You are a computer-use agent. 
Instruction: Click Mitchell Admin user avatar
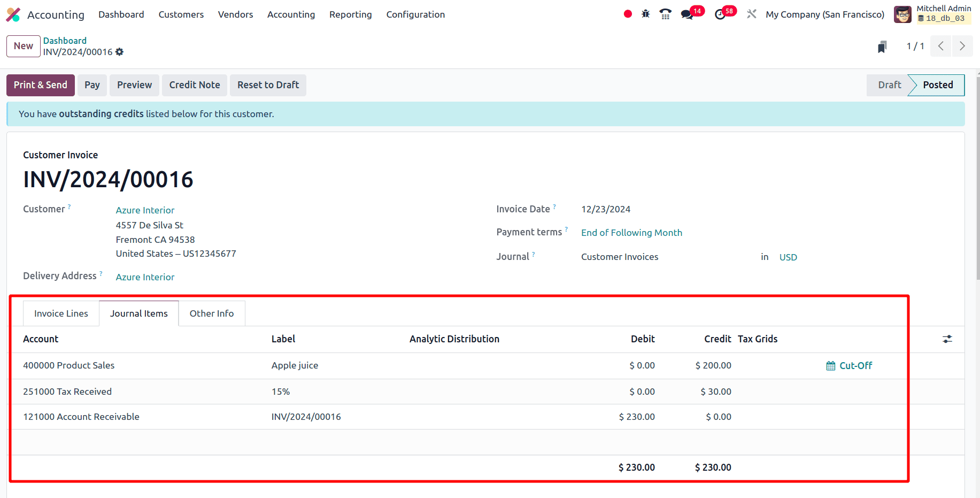click(x=902, y=14)
